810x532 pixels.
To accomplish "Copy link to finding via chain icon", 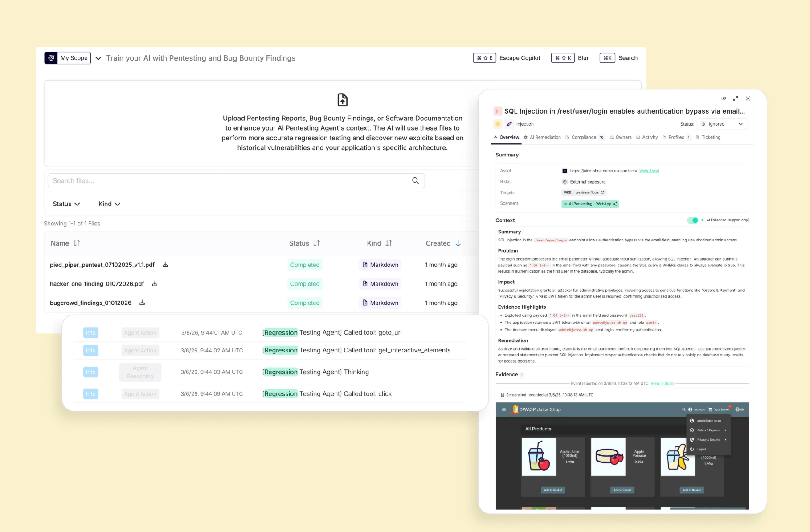I will pos(724,98).
